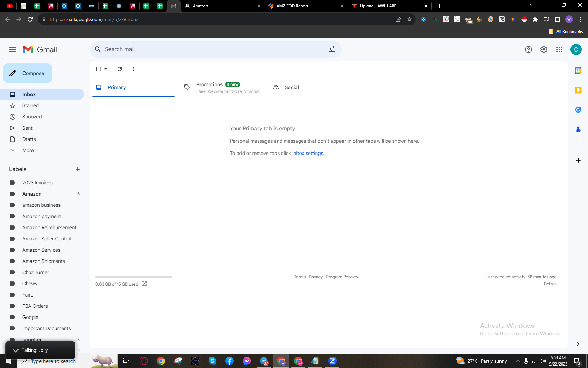Open Chrome tab search dropdown arrow
Viewport: 588px width, 368px height.
point(531,5)
